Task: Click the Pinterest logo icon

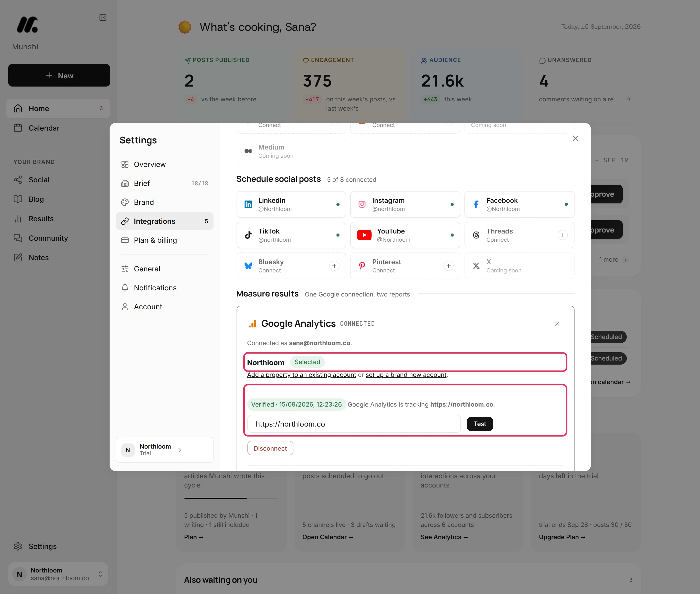Action: tap(362, 266)
